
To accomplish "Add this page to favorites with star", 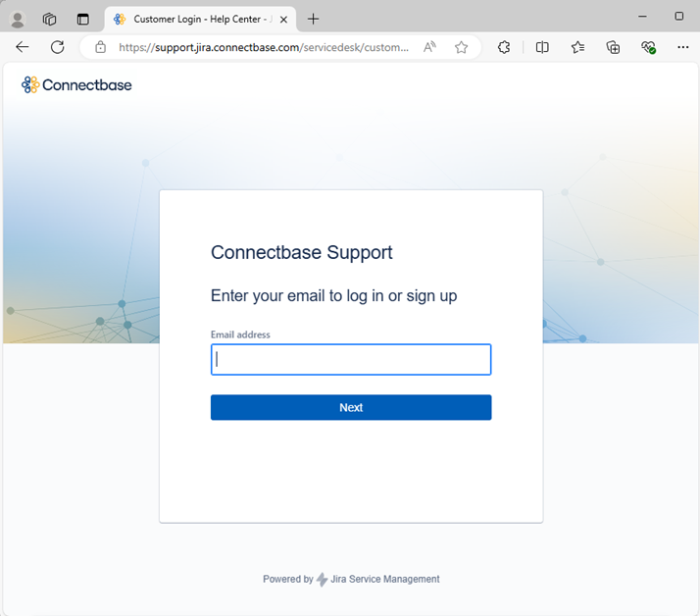I will (x=461, y=47).
